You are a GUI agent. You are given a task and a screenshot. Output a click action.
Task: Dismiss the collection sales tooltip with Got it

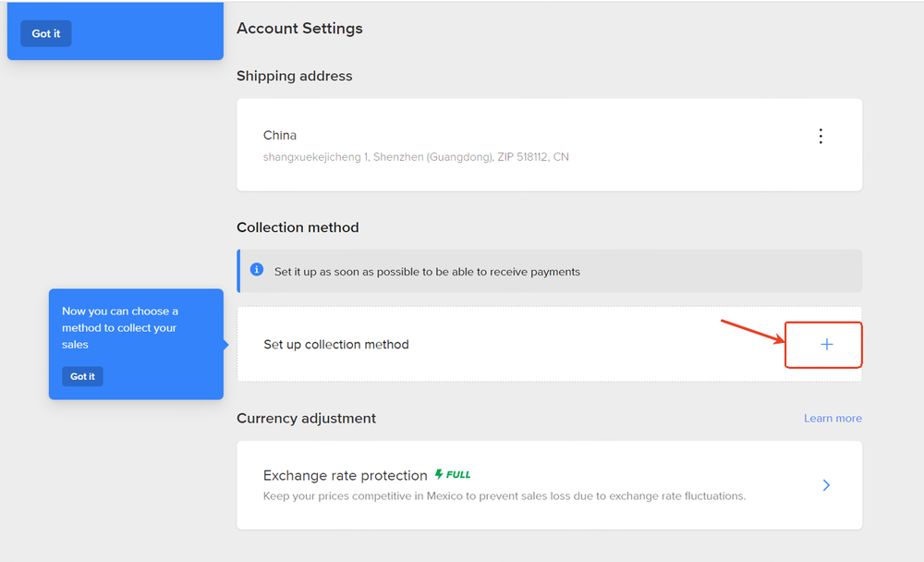[82, 376]
